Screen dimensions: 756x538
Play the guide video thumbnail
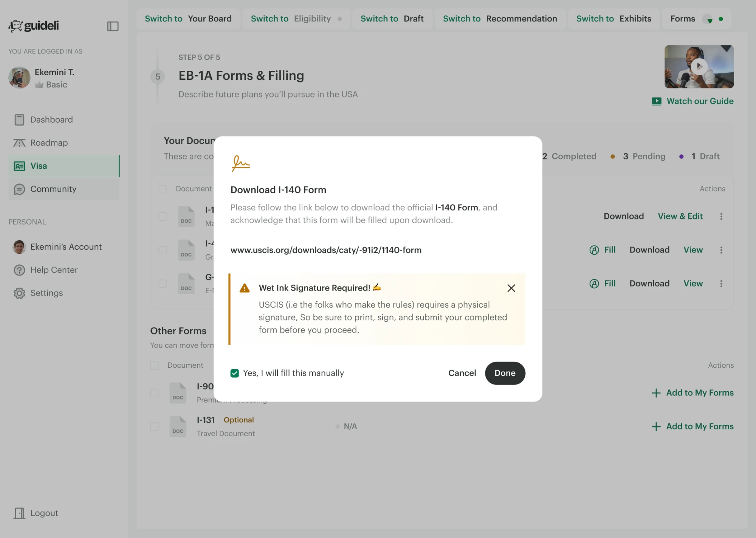click(x=699, y=67)
